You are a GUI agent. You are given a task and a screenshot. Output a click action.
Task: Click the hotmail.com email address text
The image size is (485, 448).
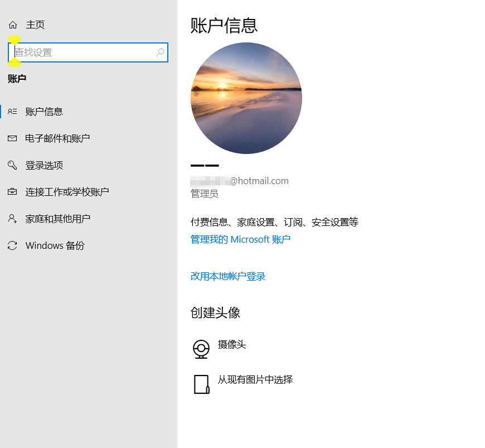coord(239,181)
